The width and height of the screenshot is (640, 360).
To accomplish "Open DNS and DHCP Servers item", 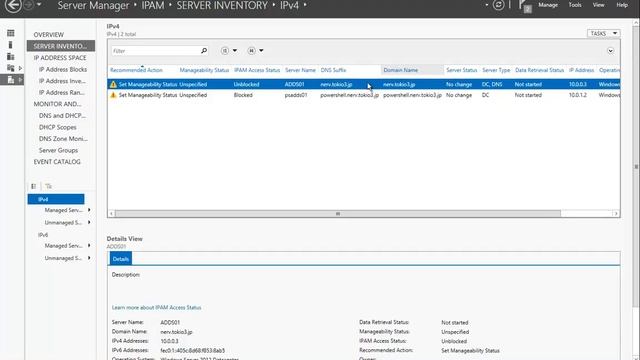I will tap(62, 116).
